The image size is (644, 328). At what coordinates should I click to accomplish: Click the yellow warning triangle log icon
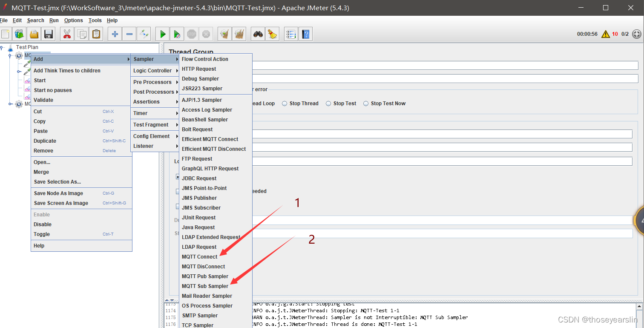pos(605,34)
